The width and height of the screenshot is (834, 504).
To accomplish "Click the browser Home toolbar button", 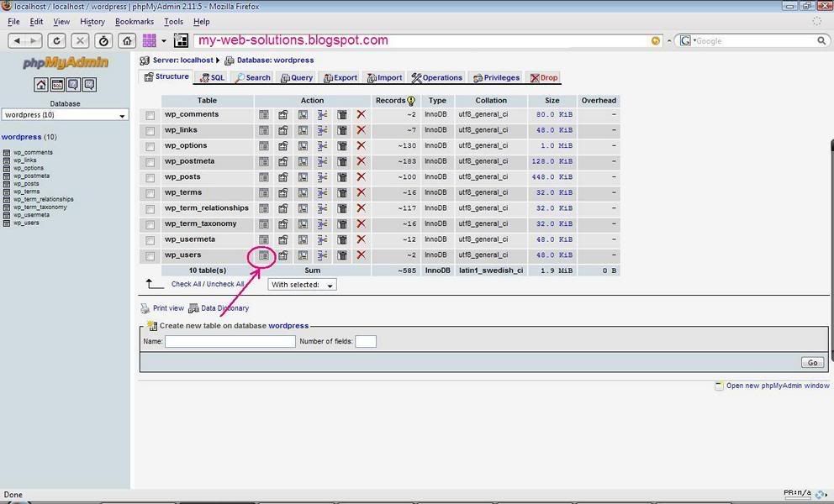I will (x=127, y=40).
